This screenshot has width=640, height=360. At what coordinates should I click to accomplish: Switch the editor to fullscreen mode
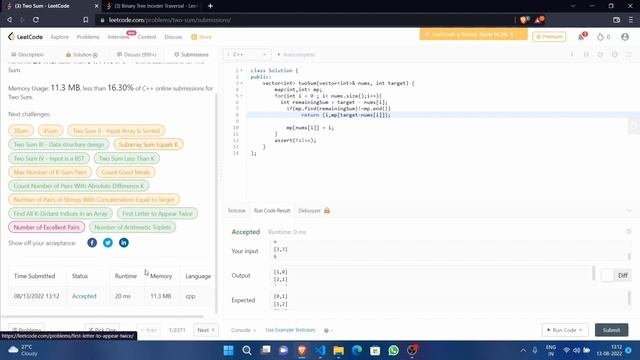(x=629, y=54)
